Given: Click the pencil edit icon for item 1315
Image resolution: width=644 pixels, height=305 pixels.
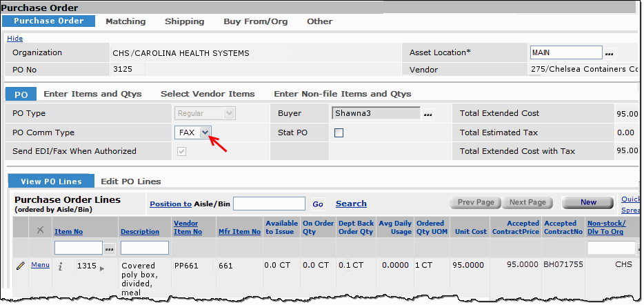Looking at the screenshot, I should pos(21,265).
